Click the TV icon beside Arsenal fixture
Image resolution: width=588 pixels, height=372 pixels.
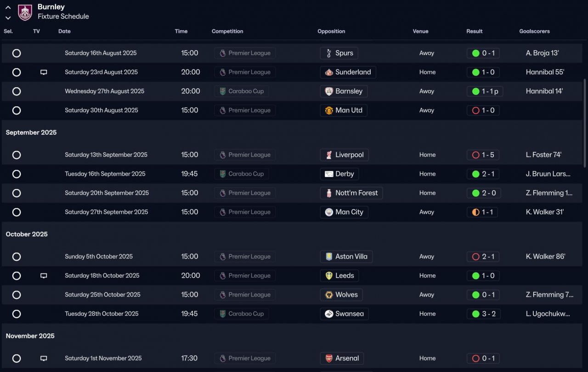(x=44, y=358)
